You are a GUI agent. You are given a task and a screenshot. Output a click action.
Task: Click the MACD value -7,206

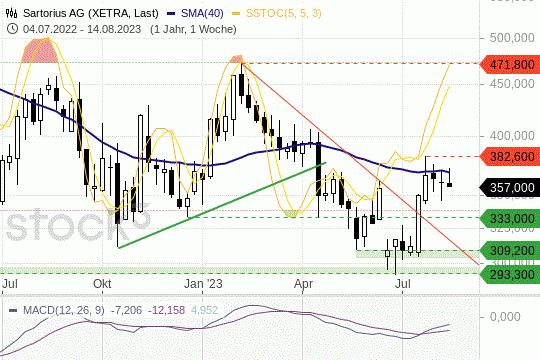[126, 310]
